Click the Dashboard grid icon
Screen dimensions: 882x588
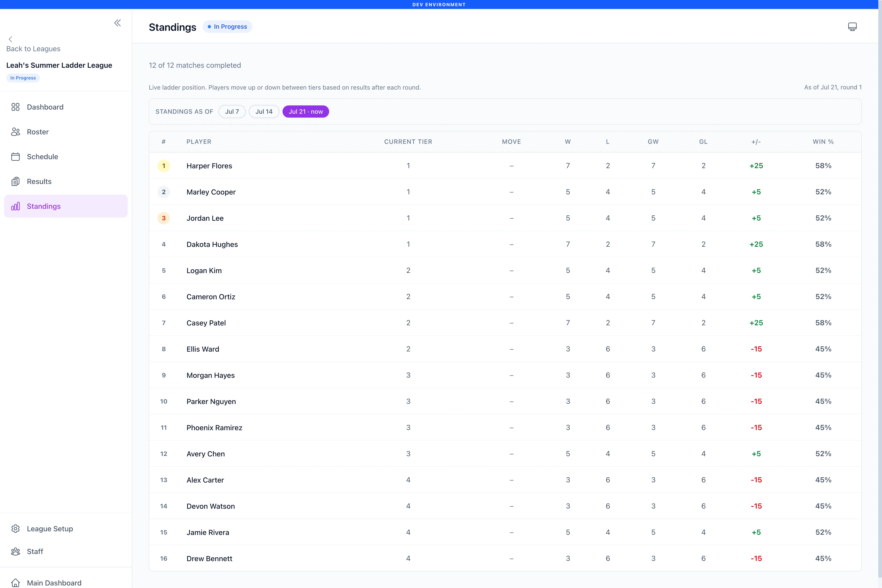[x=15, y=107]
